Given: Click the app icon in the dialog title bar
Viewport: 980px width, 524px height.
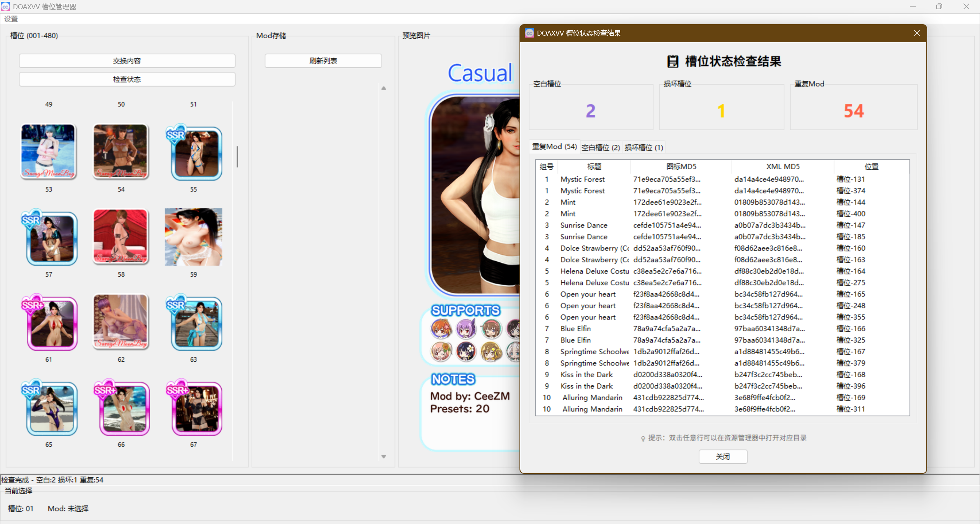Looking at the screenshot, I should click(529, 33).
